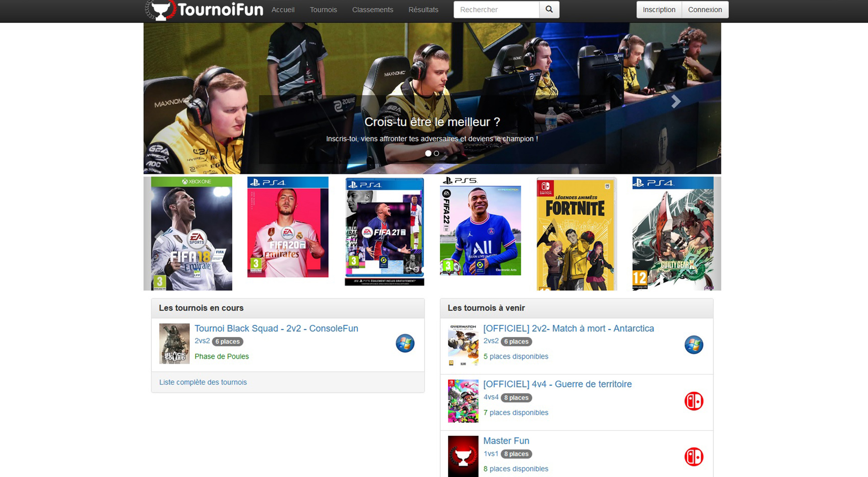Click the 8 places disponibles text
Image resolution: width=868 pixels, height=477 pixels.
coord(516,469)
